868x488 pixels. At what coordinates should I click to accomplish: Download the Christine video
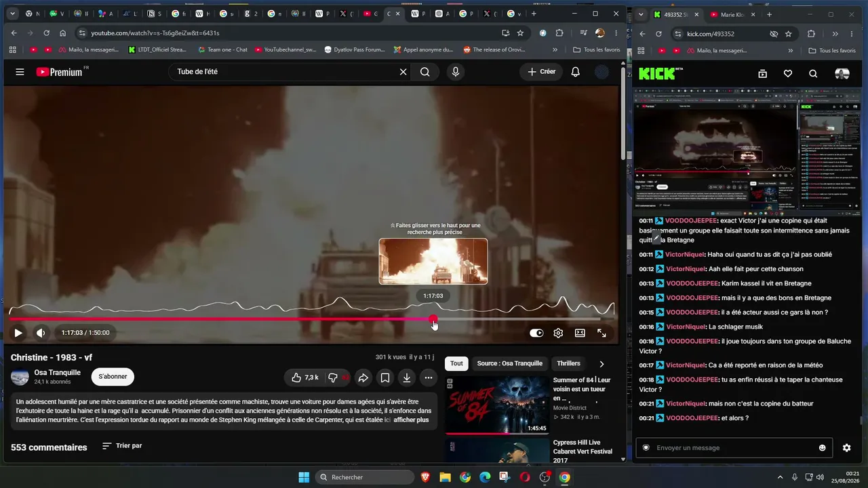(x=406, y=378)
